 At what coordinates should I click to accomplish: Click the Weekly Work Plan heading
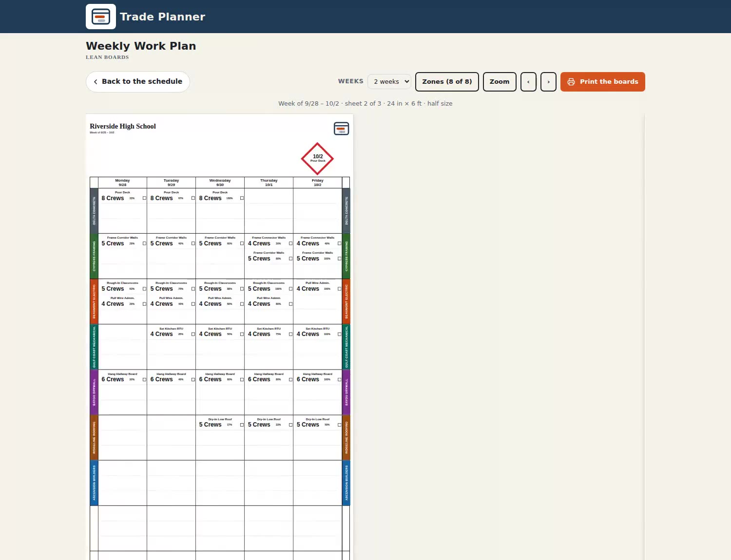pos(141,46)
